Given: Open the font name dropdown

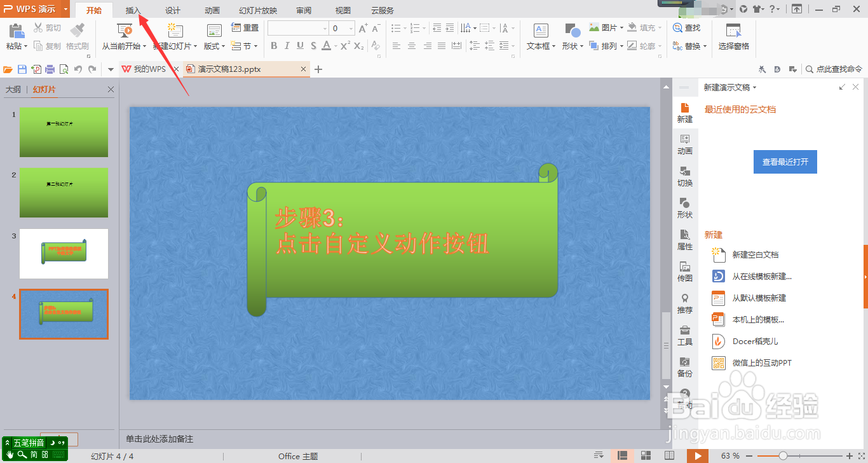Looking at the screenshot, I should point(325,29).
